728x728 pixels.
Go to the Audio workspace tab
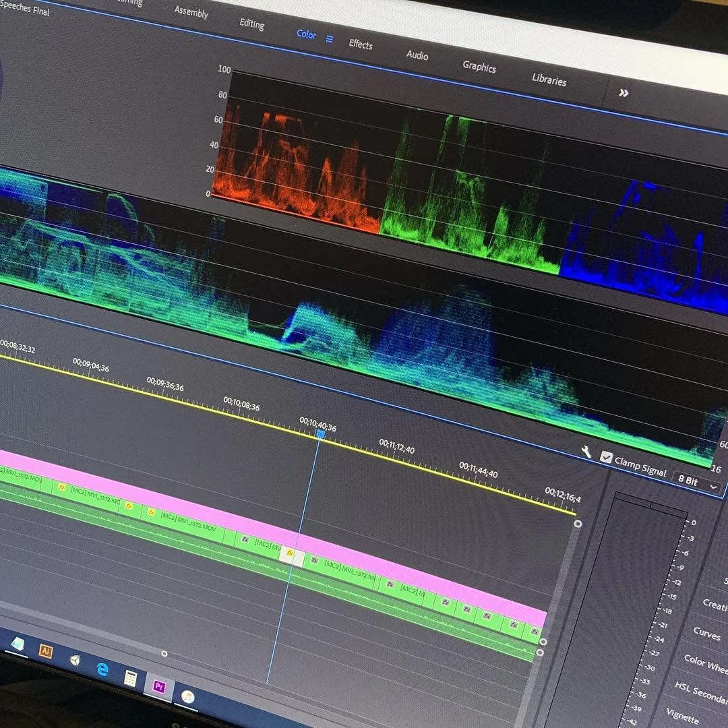417,55
